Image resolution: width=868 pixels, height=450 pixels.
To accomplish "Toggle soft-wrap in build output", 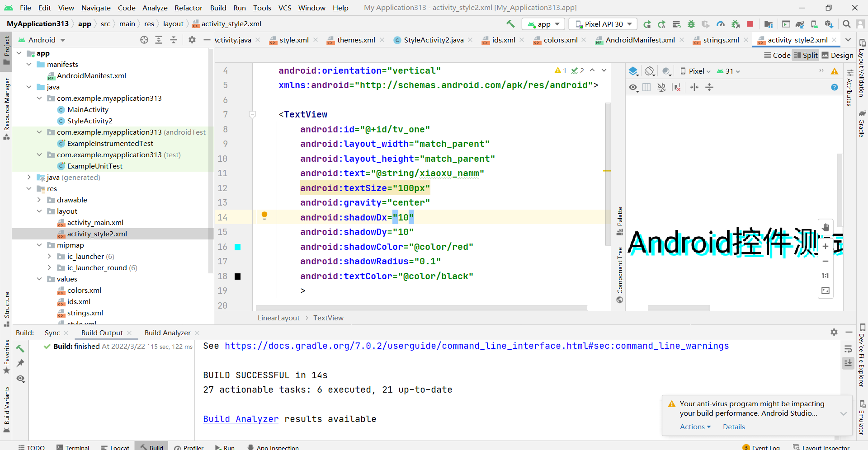I will point(848,349).
